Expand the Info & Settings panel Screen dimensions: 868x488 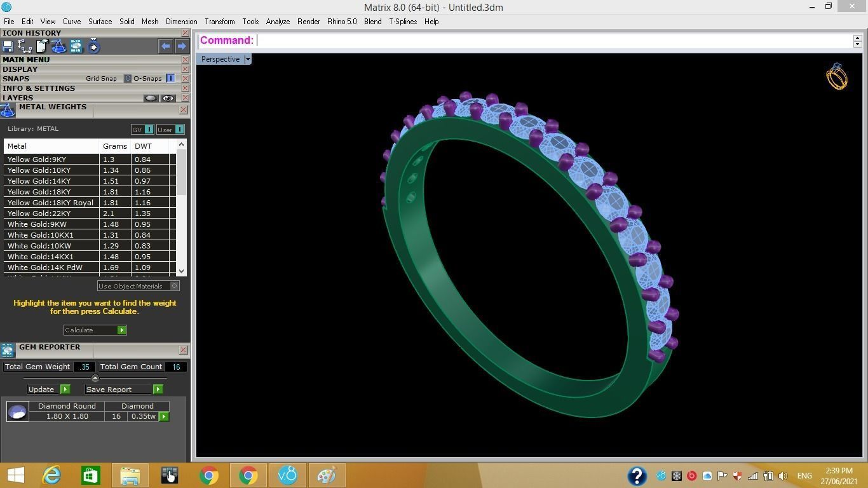click(x=39, y=88)
